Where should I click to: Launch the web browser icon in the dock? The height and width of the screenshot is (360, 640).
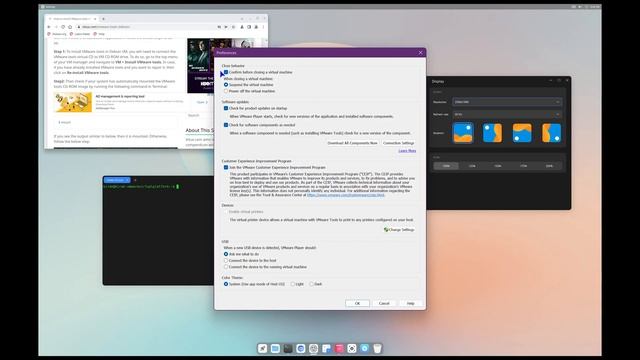pyautogui.click(x=300, y=348)
